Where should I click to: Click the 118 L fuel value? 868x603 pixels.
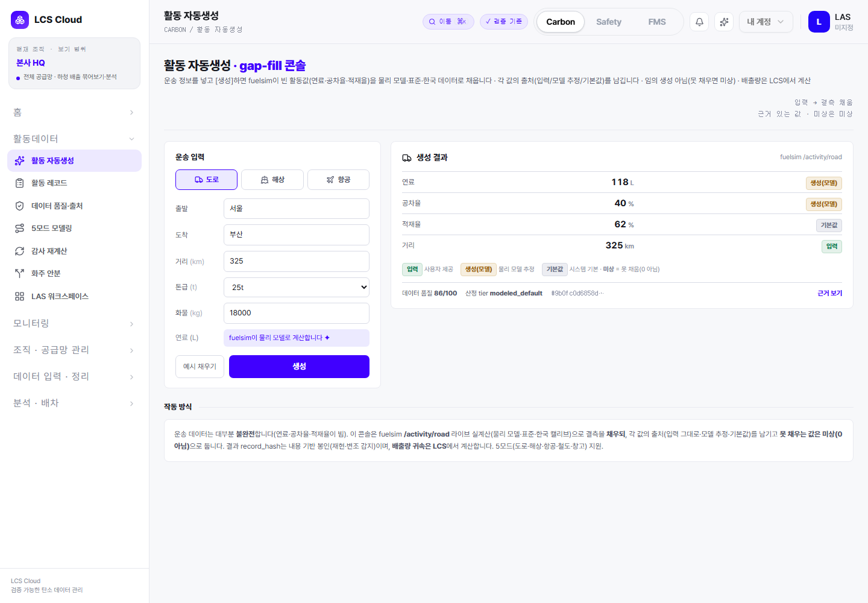(623, 182)
